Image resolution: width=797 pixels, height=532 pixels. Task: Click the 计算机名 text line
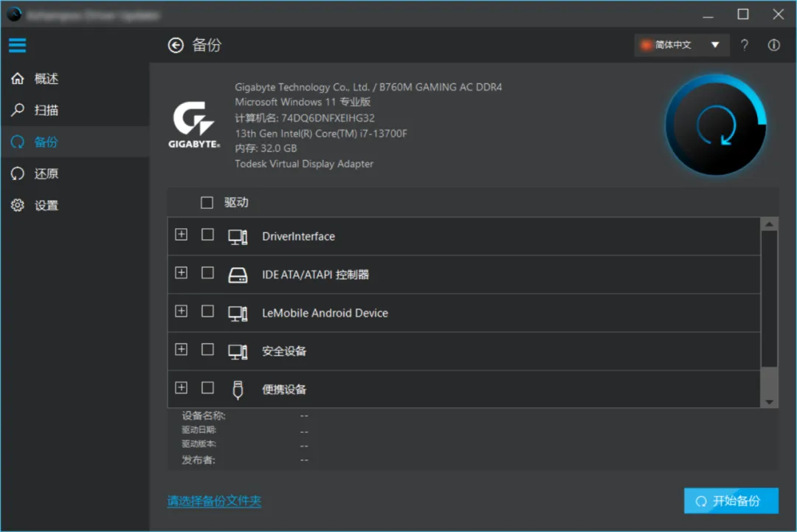tap(305, 118)
